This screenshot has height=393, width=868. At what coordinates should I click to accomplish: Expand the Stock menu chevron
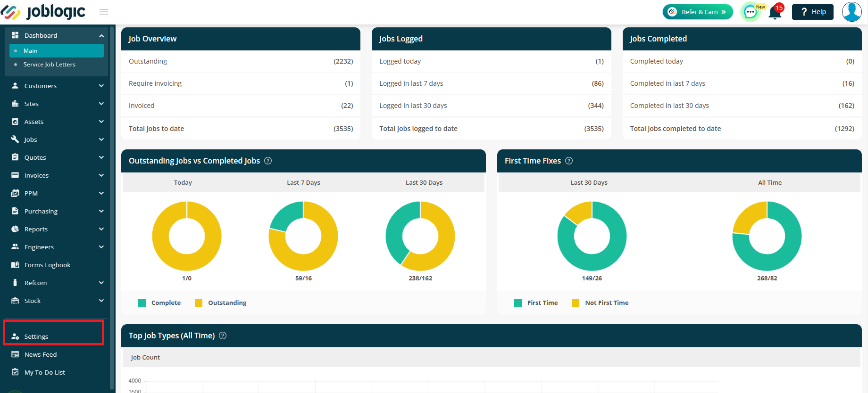tap(101, 301)
